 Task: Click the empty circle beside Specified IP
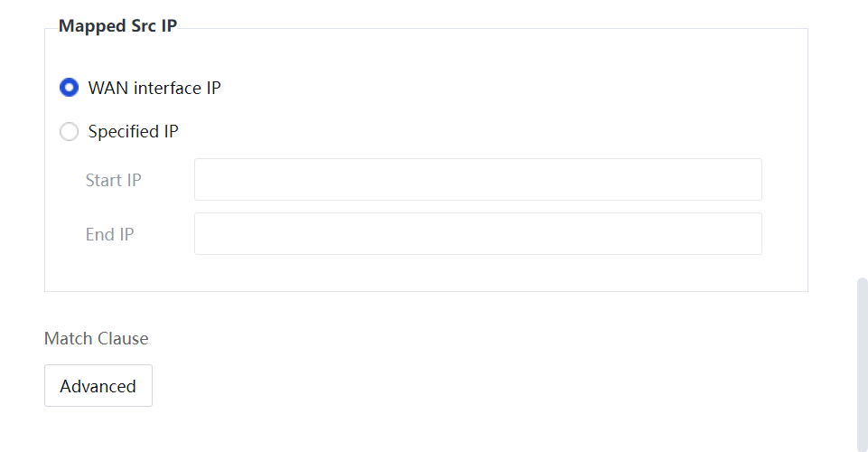pyautogui.click(x=69, y=132)
